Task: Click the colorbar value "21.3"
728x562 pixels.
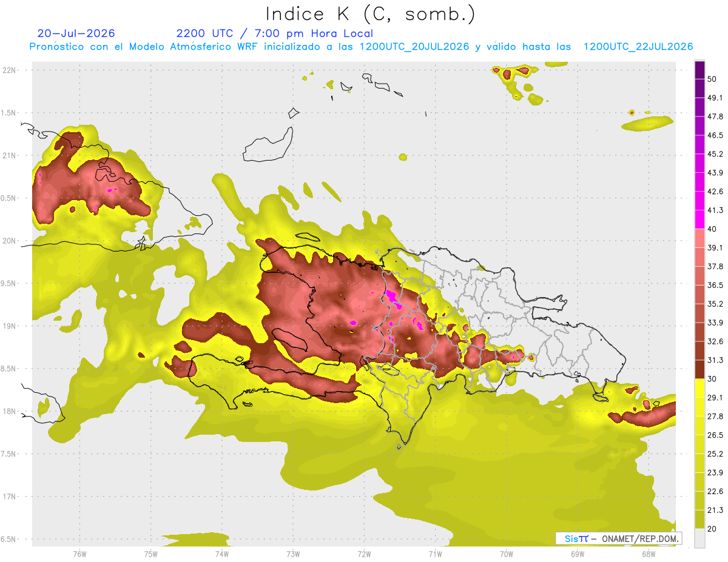Action: coord(715,510)
